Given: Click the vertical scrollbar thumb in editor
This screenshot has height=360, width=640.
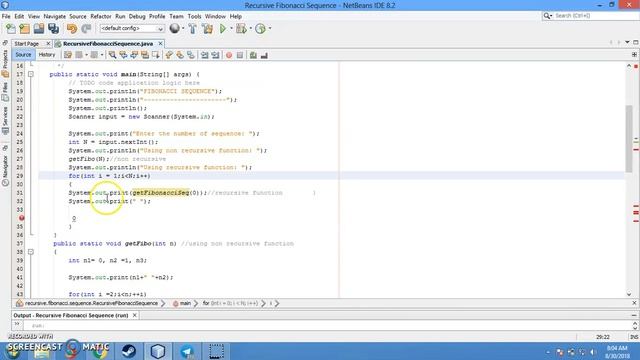Looking at the screenshot, I should (629, 139).
